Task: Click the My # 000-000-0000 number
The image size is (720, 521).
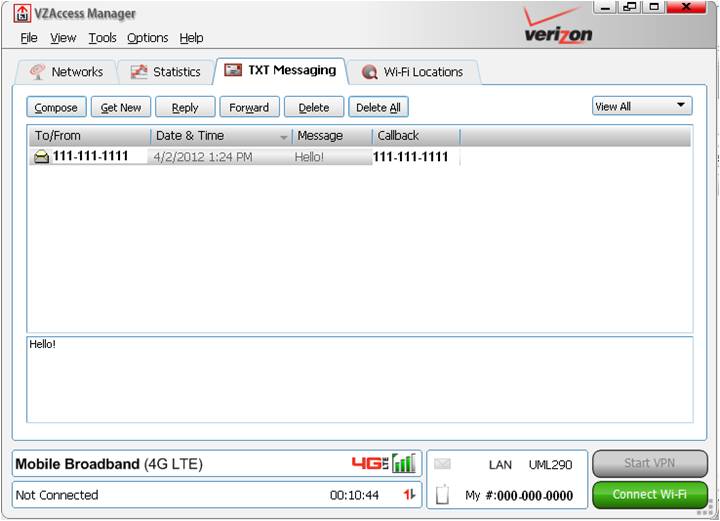Action: tap(519, 495)
